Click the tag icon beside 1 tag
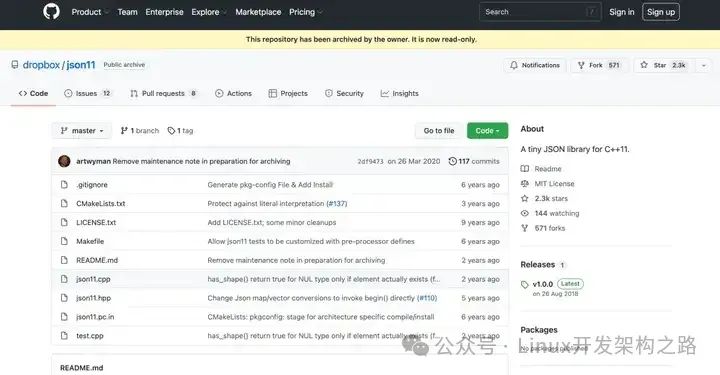The image size is (720, 375). [171, 130]
